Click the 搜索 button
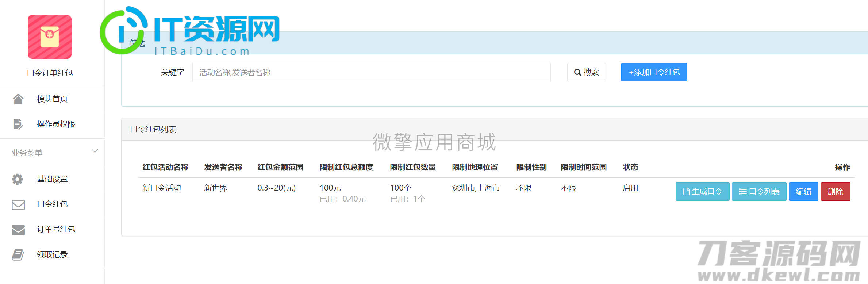The width and height of the screenshot is (868, 284). point(587,72)
